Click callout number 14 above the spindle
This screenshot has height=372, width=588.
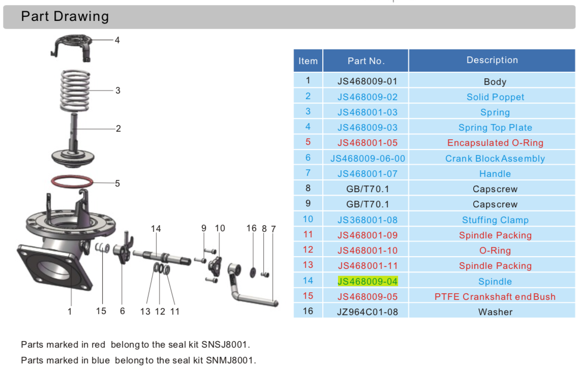click(x=156, y=229)
